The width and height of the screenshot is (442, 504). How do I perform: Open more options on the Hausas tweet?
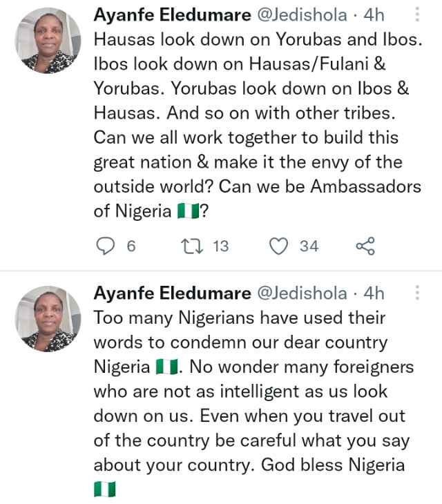[416, 17]
